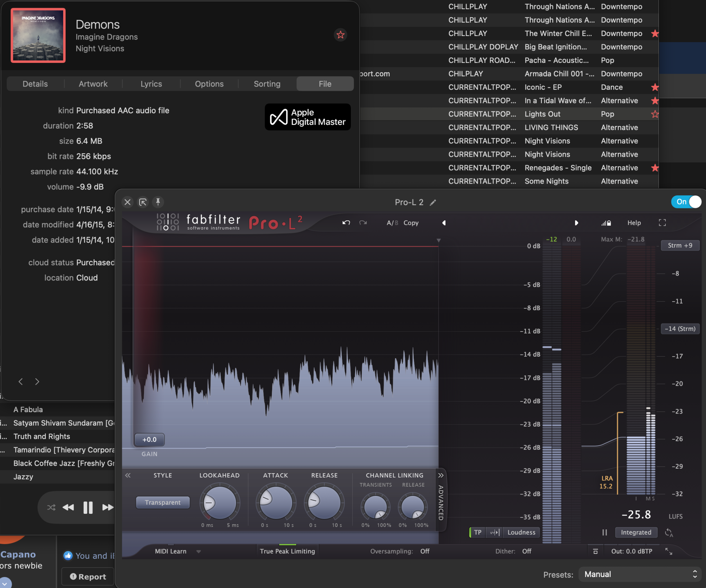
Task: Click the resize arrows icon at plugin corner
Action: pyautogui.click(x=669, y=551)
